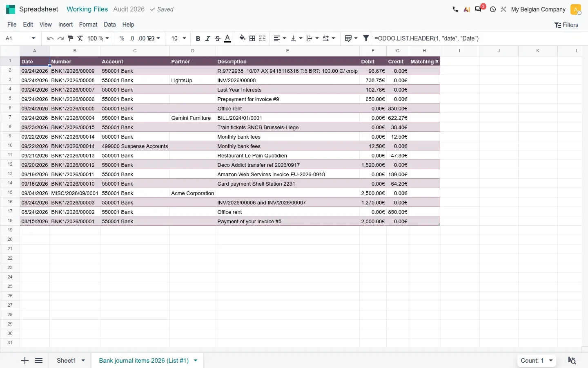Click the Gemini Furniture partner cell
The width and height of the screenshot is (588, 368).
coord(193,118)
